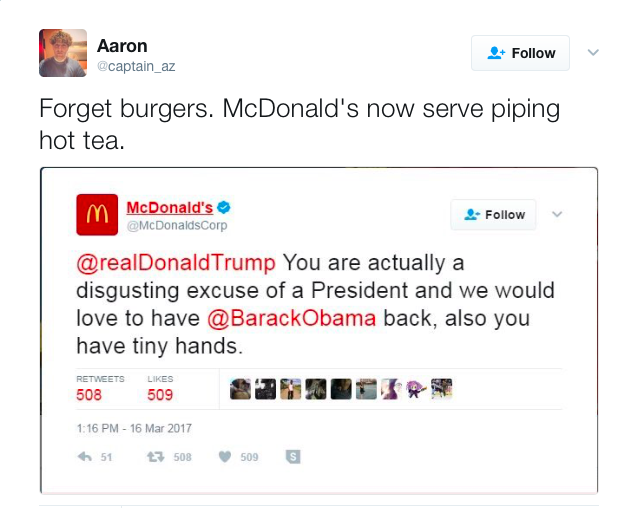Screen dimensions: 634x508
Task: Follow Aaron using the top Follow button
Action: [520, 53]
